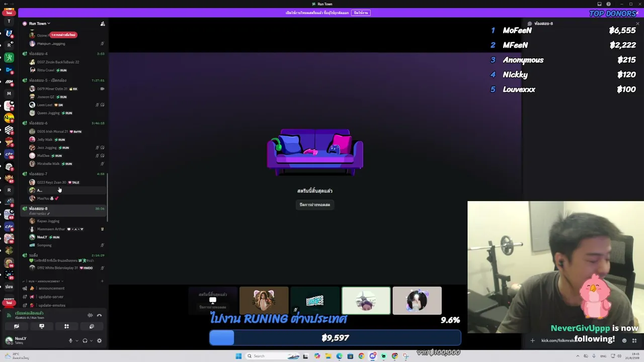
Task: Jump to the new mention red pill
Action: 63,35
